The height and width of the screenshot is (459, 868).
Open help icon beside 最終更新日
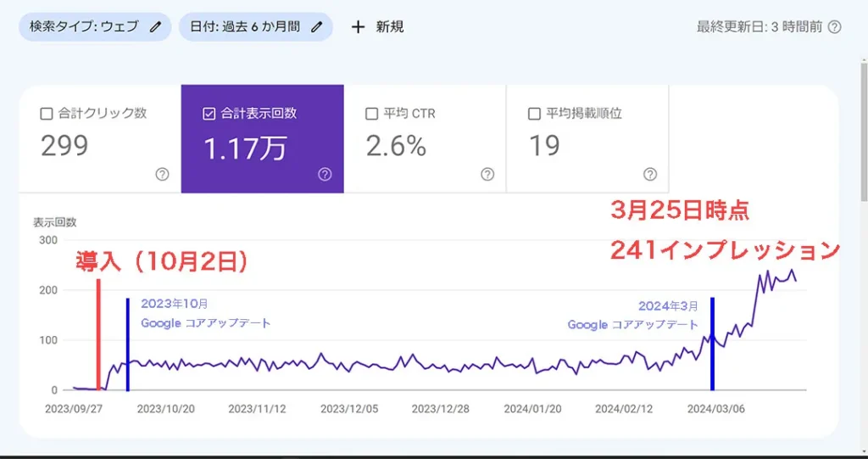(835, 27)
